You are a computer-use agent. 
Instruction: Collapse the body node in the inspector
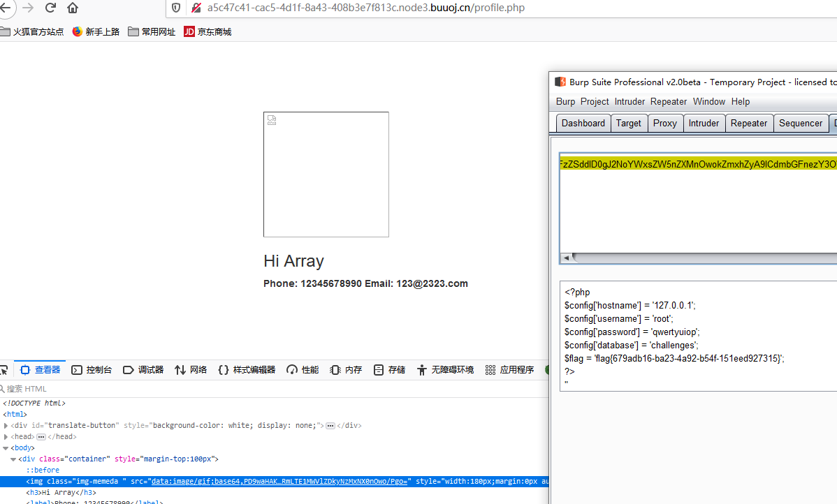6,448
